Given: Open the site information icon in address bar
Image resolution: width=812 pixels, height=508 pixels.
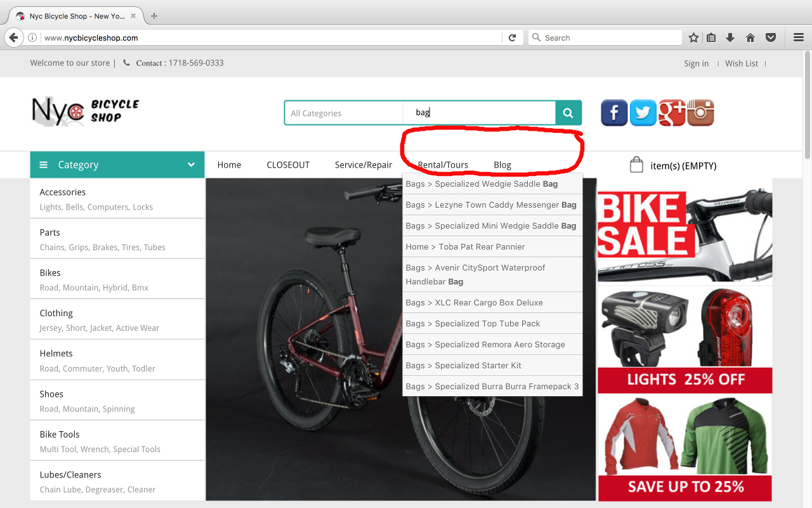Looking at the screenshot, I should click(32, 38).
